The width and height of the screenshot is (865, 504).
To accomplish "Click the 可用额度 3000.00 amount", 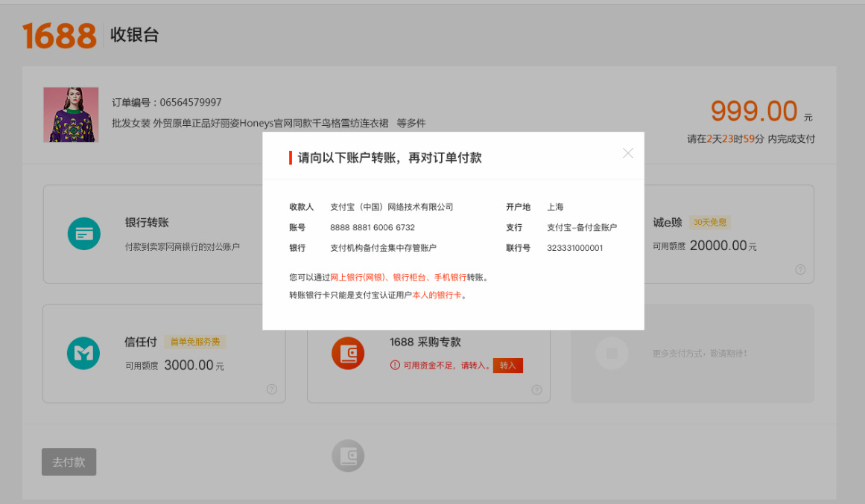I will click(174, 365).
